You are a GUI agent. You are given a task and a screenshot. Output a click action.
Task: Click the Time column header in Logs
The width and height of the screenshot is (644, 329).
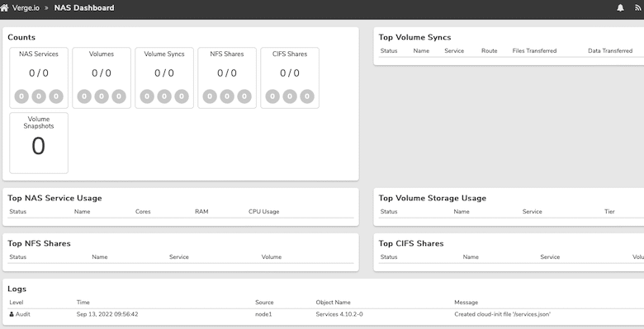tap(83, 303)
